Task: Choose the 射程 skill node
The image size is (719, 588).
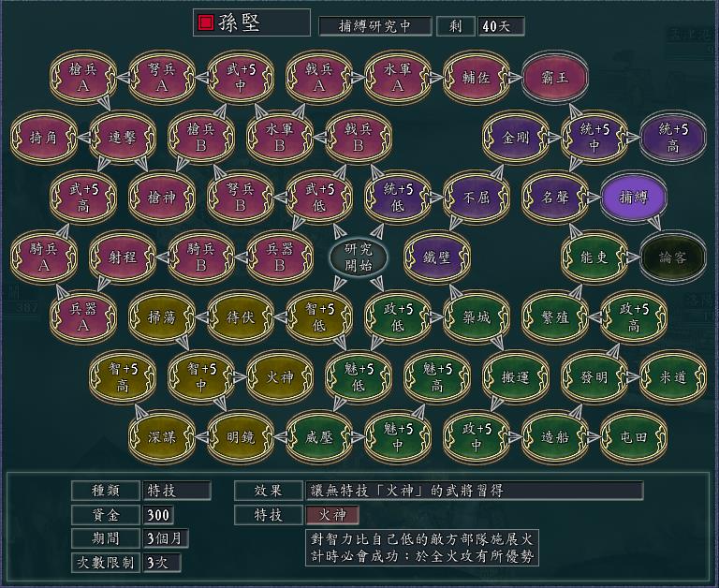Action: (x=123, y=257)
